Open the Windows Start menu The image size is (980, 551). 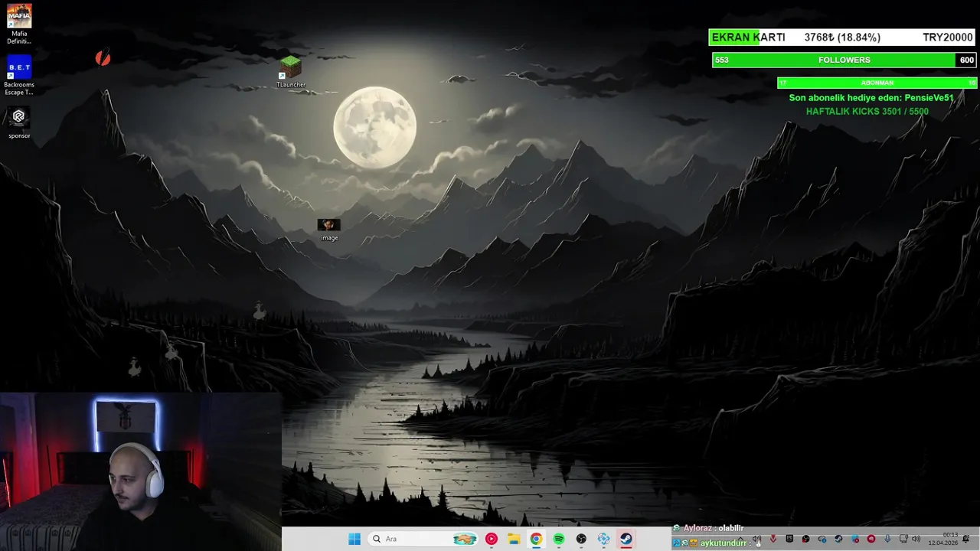pos(354,539)
